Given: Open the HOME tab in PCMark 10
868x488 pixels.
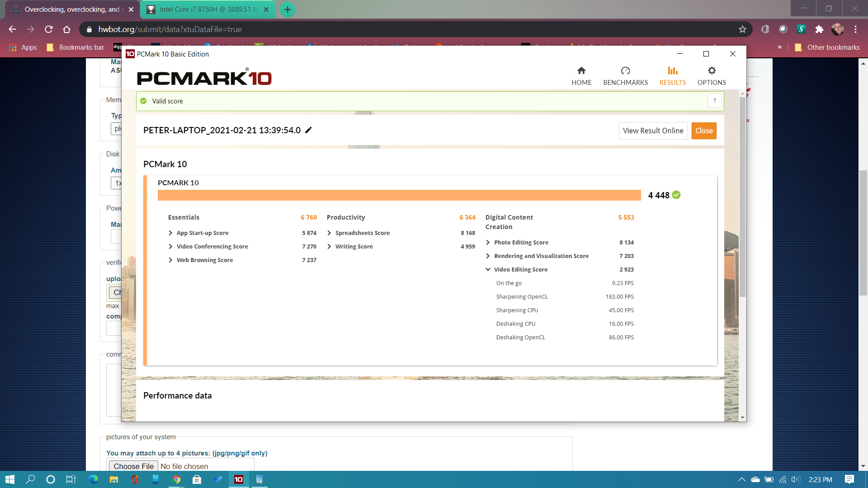Looking at the screenshot, I should coord(581,76).
